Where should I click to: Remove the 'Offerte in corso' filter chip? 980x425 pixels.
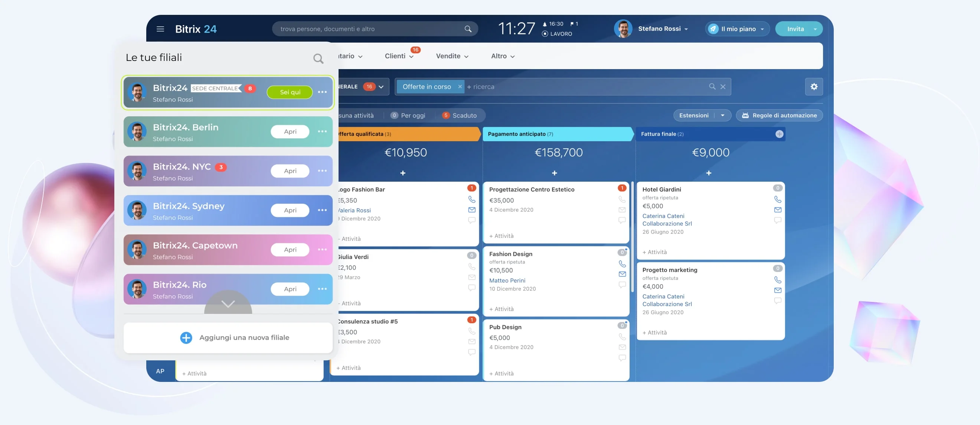460,87
